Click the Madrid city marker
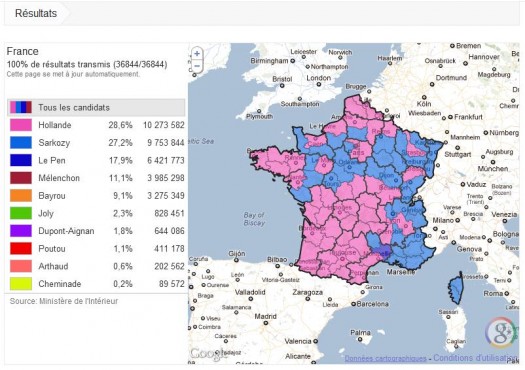Screen dimensions: 525x370 pyautogui.click(x=266, y=323)
